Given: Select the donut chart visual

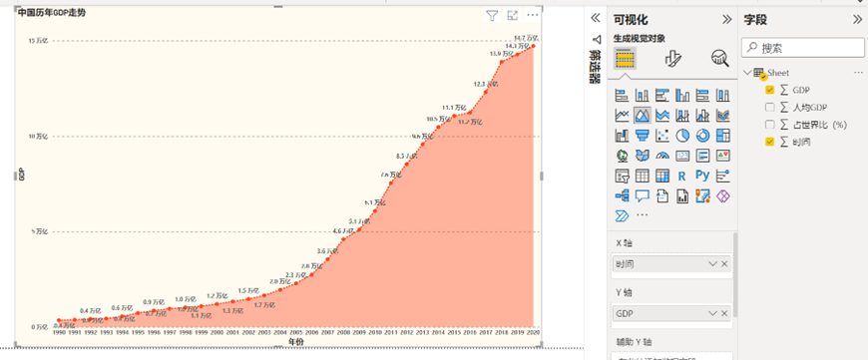Looking at the screenshot, I should click(702, 135).
